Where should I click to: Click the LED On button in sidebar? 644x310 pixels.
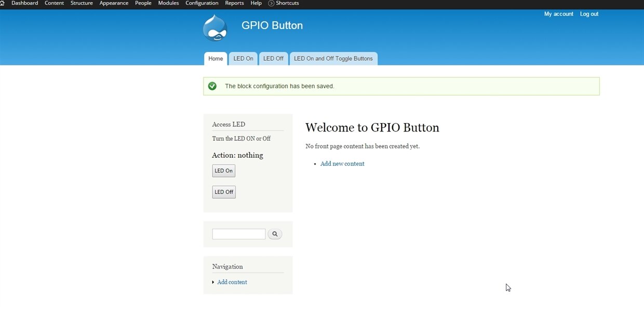tap(223, 171)
